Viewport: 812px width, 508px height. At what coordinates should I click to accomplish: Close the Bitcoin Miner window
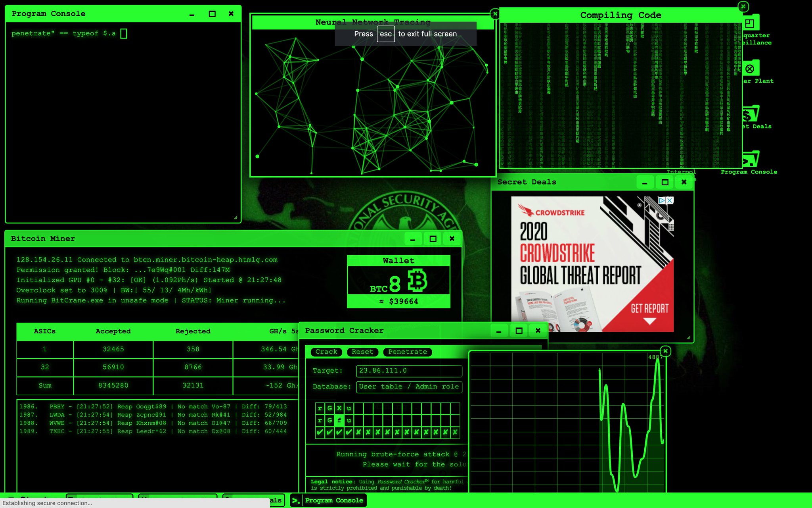click(452, 239)
